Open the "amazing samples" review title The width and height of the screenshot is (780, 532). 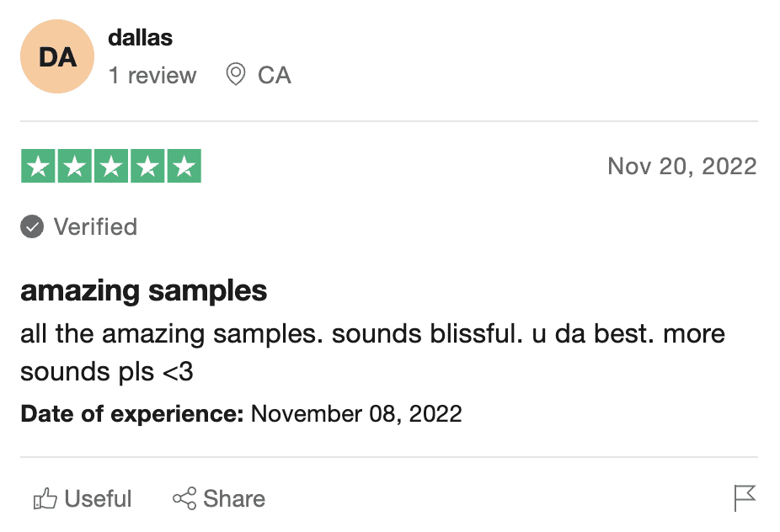144,291
